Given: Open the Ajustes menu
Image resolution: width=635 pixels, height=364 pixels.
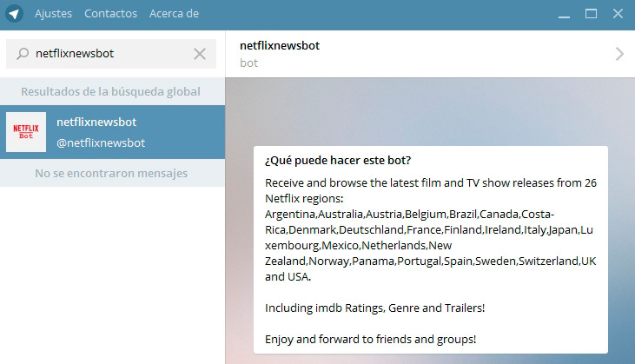Looking at the screenshot, I should point(53,14).
